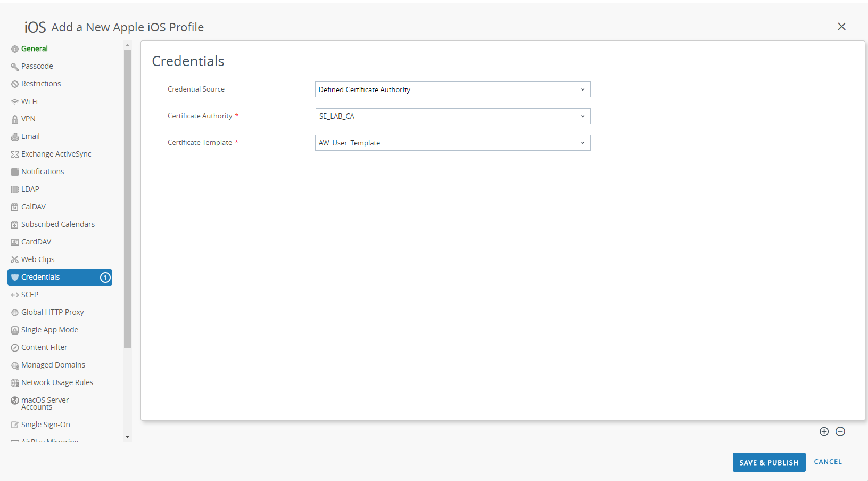Open the Exchange ActiveSync payload section

click(56, 154)
